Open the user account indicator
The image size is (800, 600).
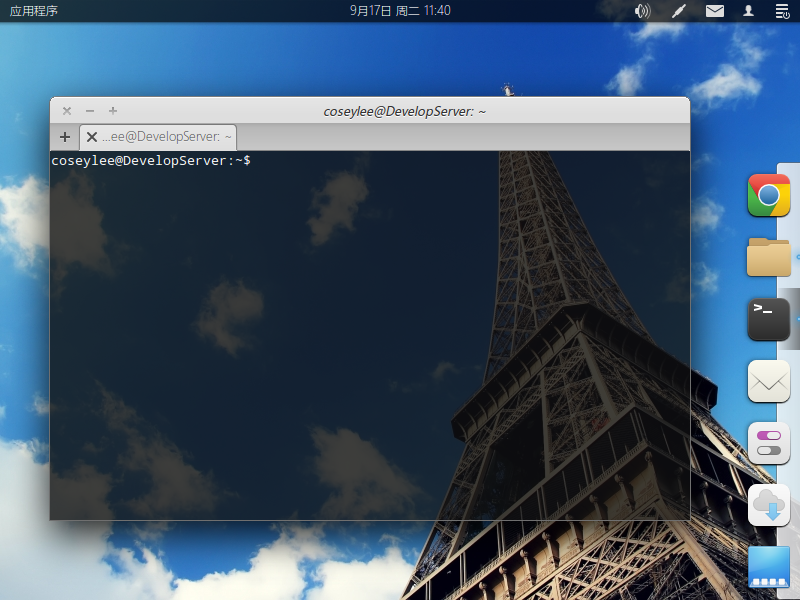tap(748, 11)
